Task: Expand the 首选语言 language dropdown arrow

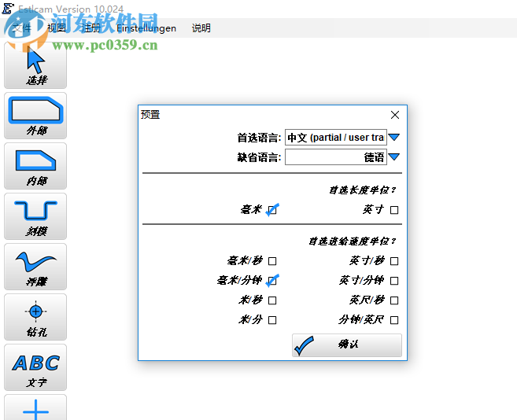Action: [x=394, y=137]
